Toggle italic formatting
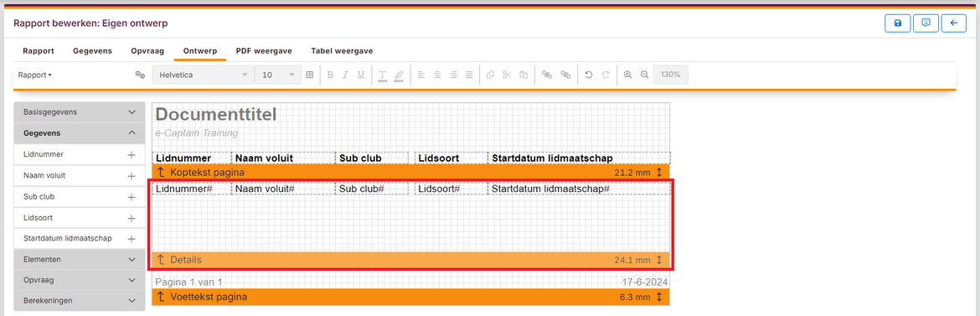980x316 pixels. (x=346, y=75)
